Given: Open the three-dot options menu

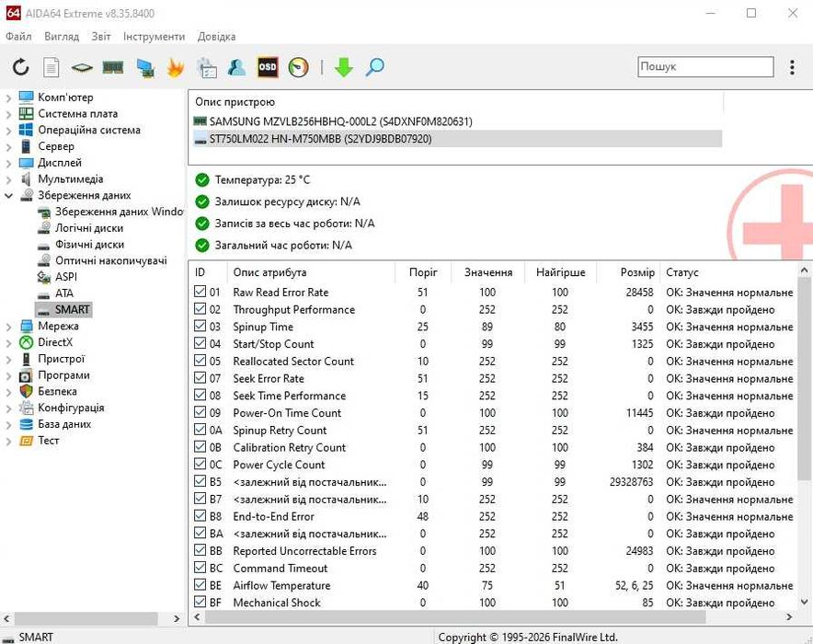Looking at the screenshot, I should pyautogui.click(x=792, y=67).
